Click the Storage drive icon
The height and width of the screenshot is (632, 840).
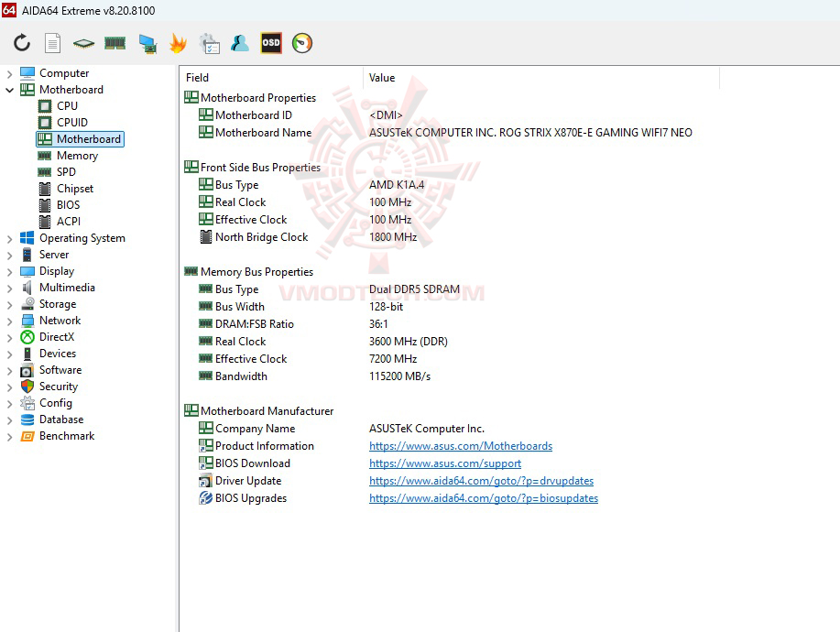click(27, 304)
